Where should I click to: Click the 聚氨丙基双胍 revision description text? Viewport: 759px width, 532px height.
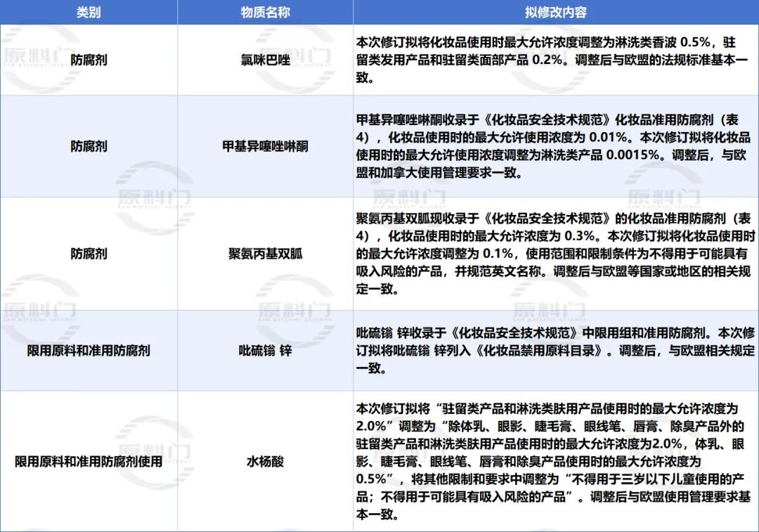(555, 254)
